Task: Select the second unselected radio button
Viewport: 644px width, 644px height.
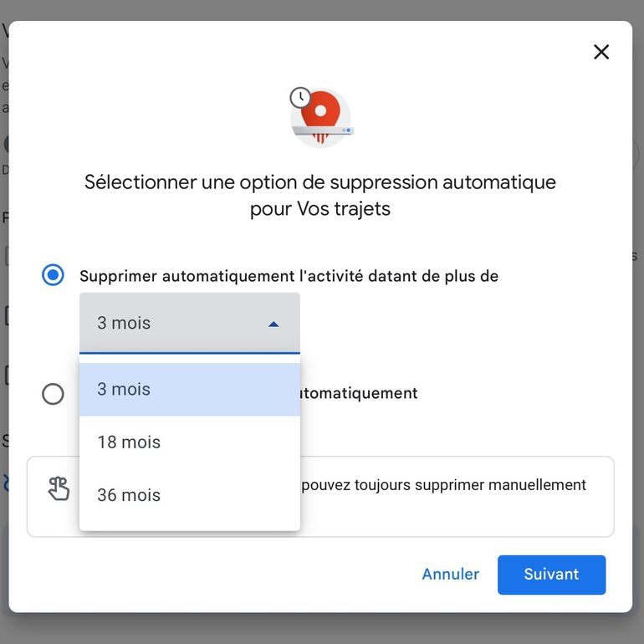Action: [x=53, y=394]
